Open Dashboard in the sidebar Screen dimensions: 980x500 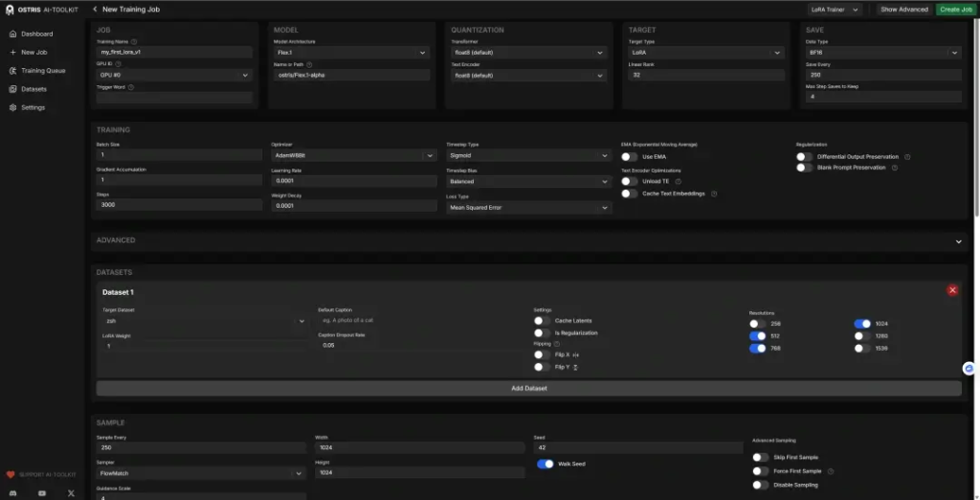37,34
